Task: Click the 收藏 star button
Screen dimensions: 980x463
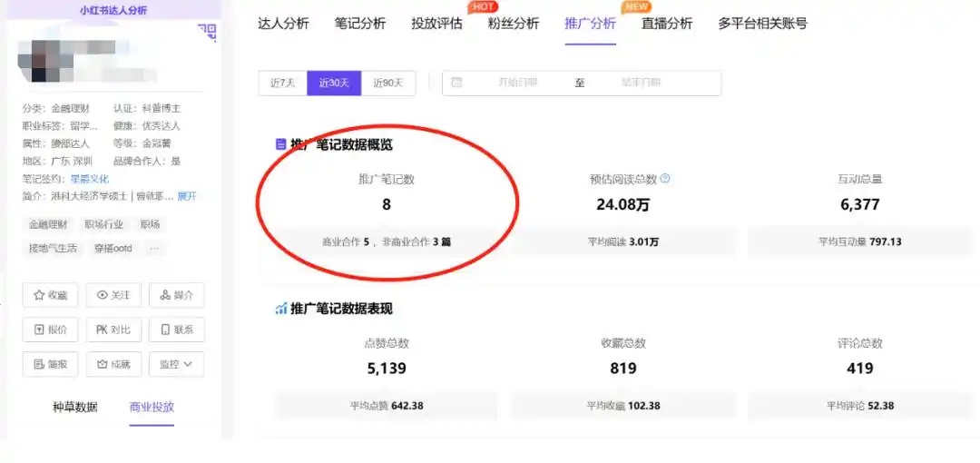Action: tap(51, 295)
